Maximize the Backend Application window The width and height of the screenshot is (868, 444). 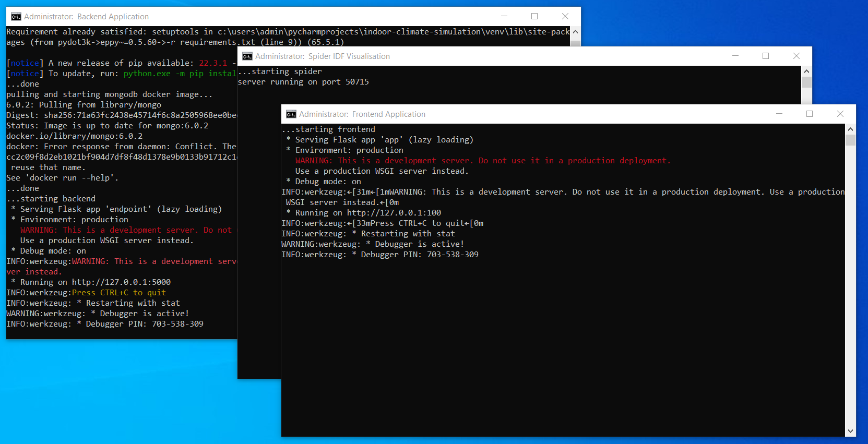(534, 17)
